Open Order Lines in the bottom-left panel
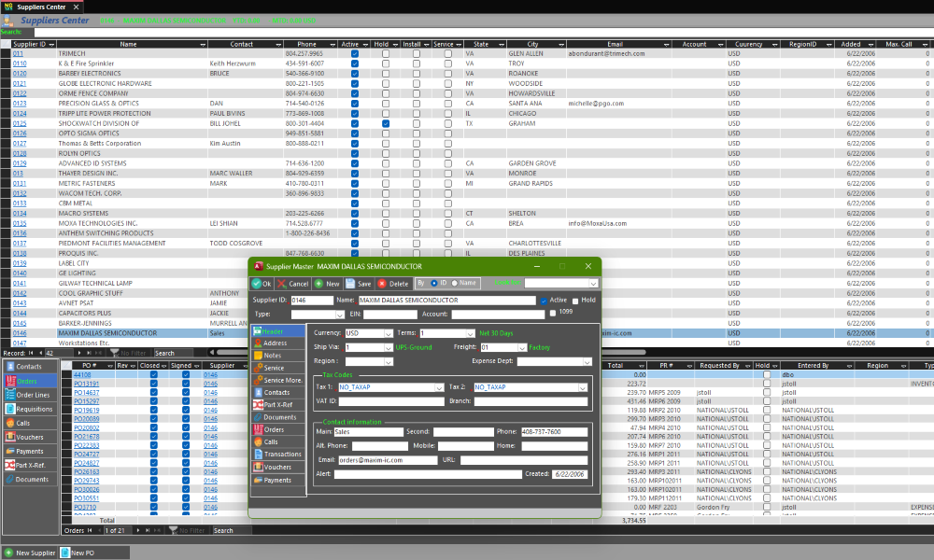 pyautogui.click(x=33, y=395)
